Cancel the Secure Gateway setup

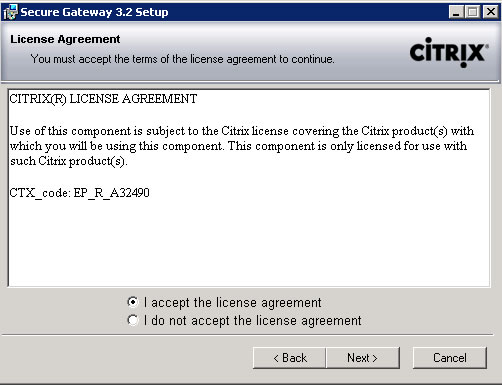point(450,358)
